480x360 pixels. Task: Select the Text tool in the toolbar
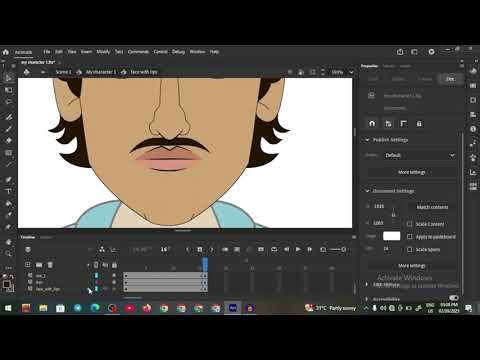tap(8, 191)
